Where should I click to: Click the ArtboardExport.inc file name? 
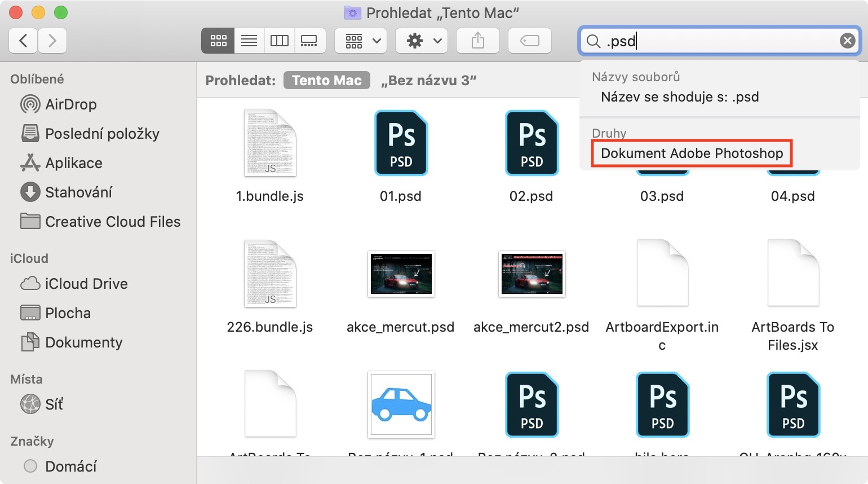(662, 336)
